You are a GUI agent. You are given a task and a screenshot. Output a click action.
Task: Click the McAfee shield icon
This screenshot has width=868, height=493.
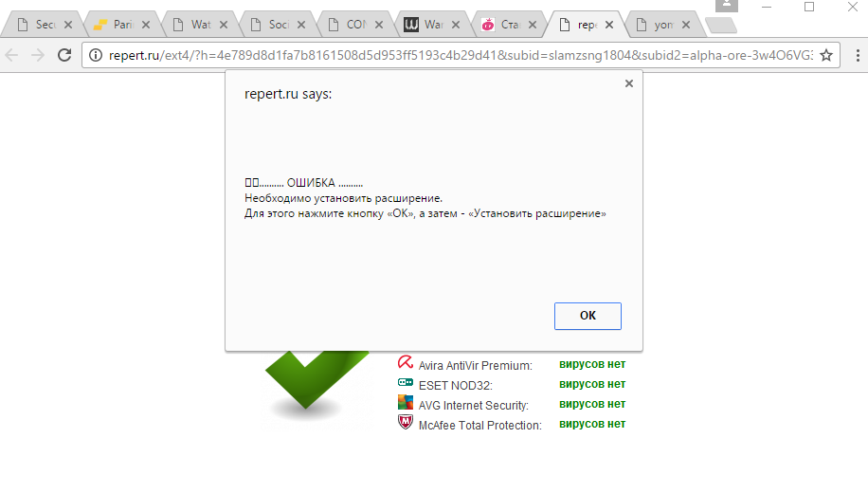(x=406, y=424)
